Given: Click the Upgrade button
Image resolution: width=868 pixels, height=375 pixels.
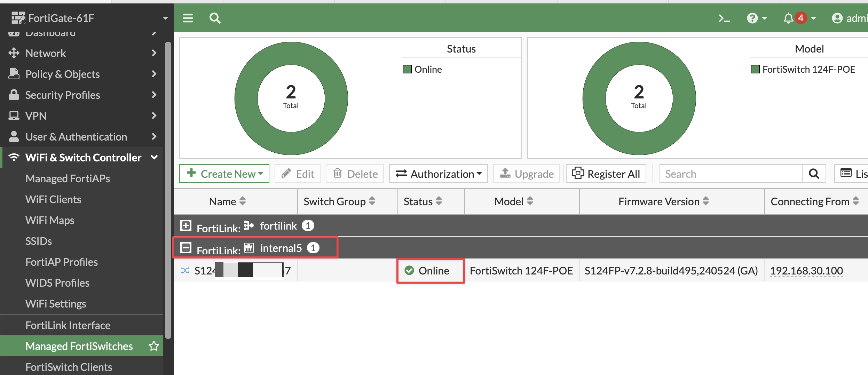Looking at the screenshot, I should pyautogui.click(x=527, y=174).
